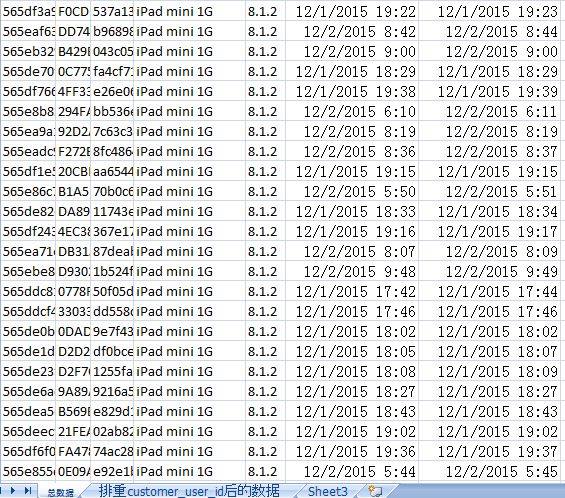This screenshot has height=498, width=565.
Task: Click the cell containing B1A5
Action: tap(73, 192)
